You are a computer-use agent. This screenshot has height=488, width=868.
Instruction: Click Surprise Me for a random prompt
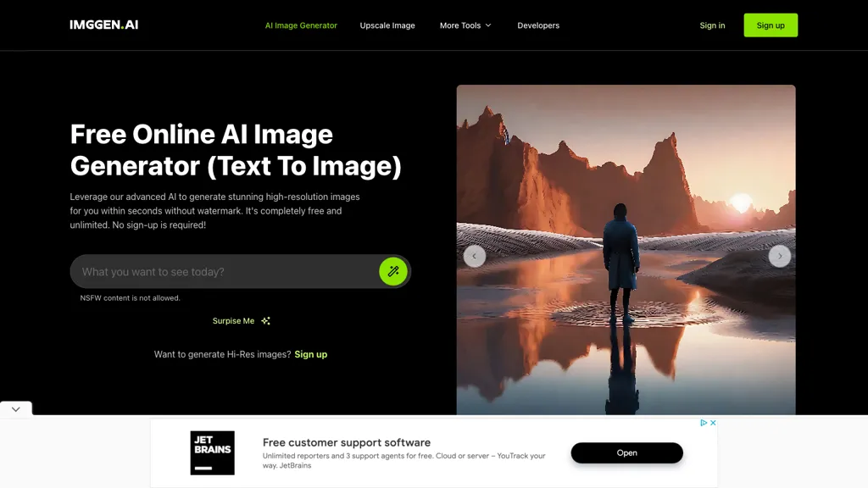pyautogui.click(x=234, y=320)
